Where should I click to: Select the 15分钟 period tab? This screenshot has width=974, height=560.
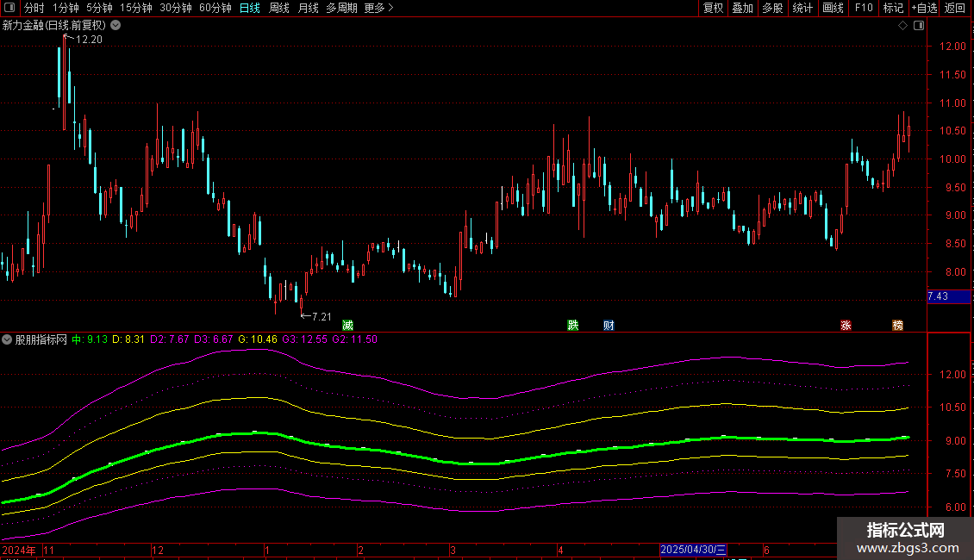[136, 8]
